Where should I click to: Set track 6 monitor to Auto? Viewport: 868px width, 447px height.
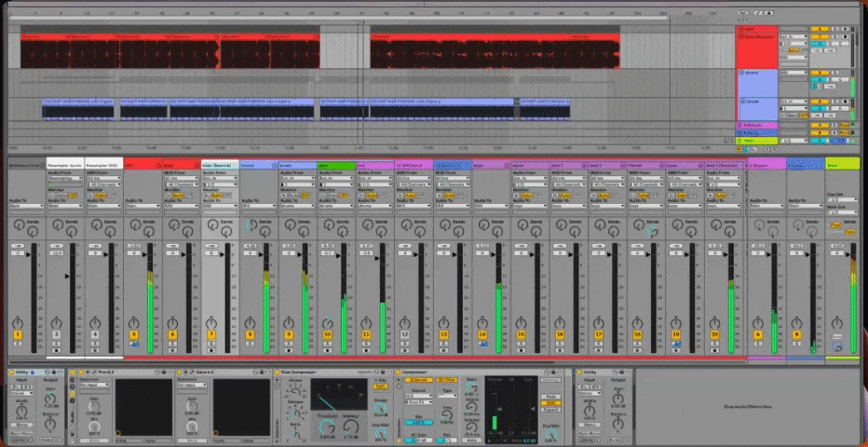click(176, 195)
